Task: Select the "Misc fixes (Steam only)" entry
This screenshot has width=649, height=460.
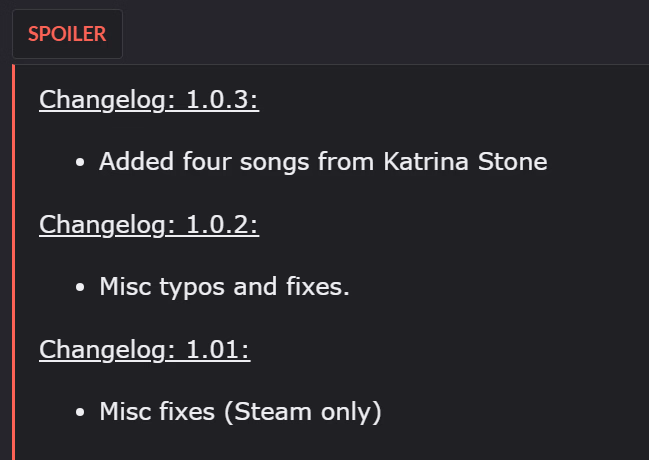Action: click(240, 411)
